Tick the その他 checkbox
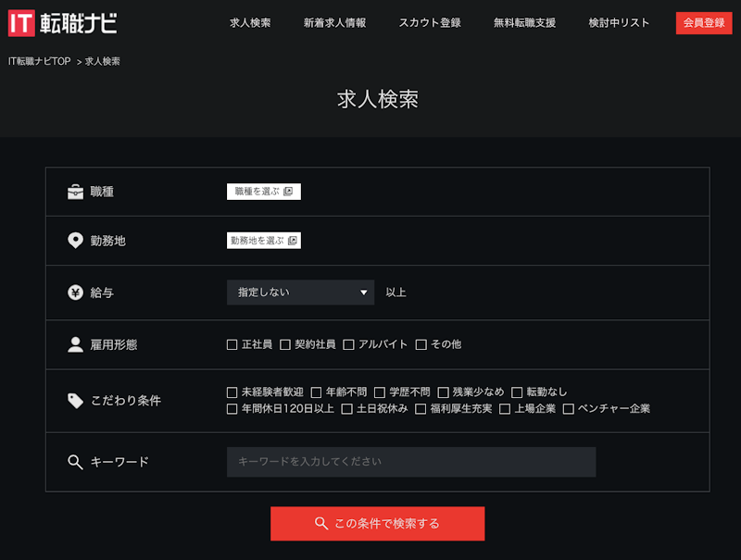 point(421,344)
